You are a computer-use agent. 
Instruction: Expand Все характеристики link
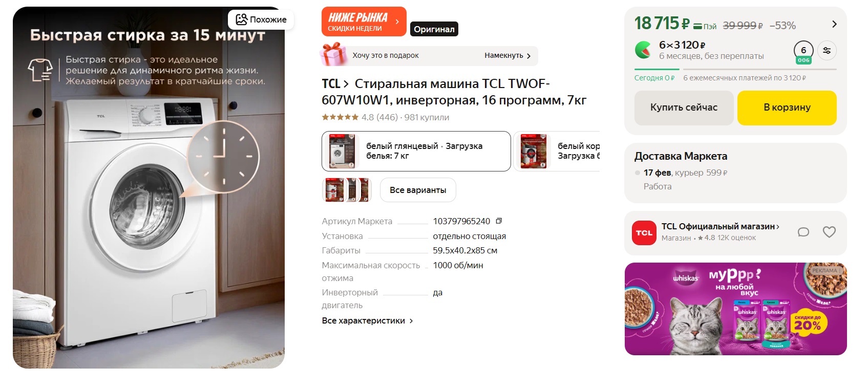367,320
